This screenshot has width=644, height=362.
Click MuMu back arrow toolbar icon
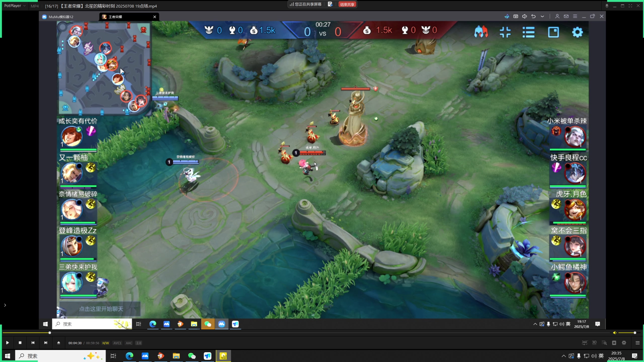[533, 16]
